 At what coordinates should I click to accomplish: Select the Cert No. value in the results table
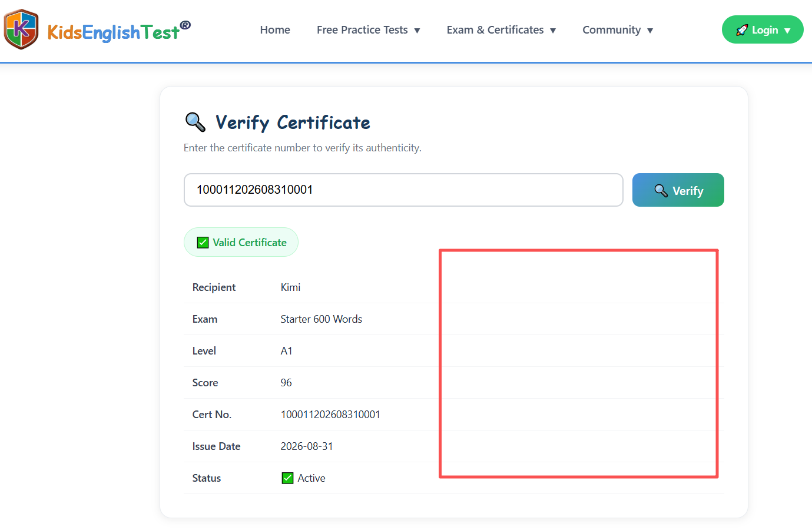[x=330, y=415]
